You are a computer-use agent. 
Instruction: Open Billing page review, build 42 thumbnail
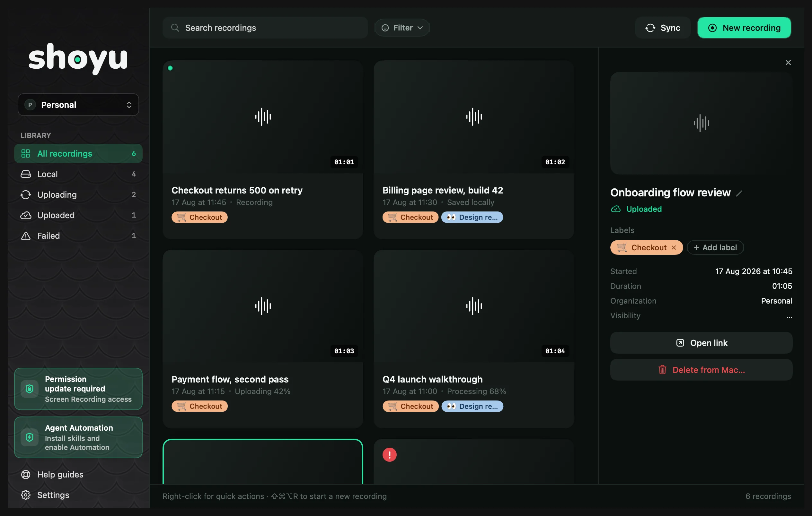coord(474,117)
